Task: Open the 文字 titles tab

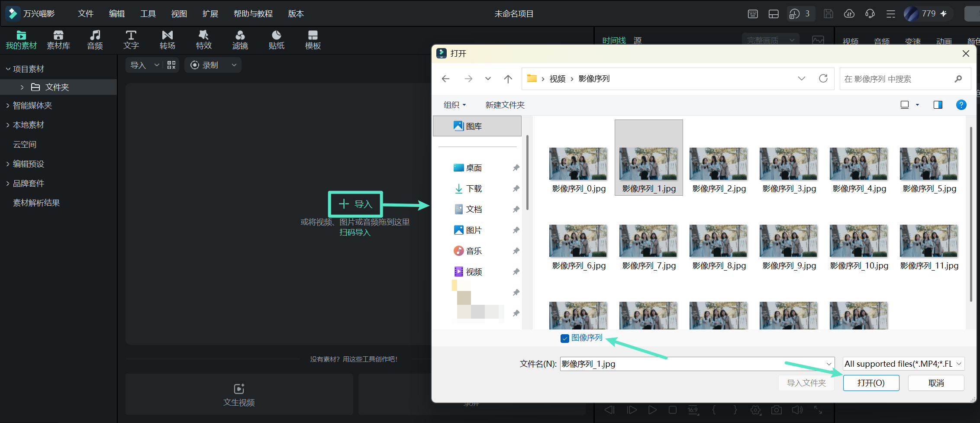Action: pos(131,40)
